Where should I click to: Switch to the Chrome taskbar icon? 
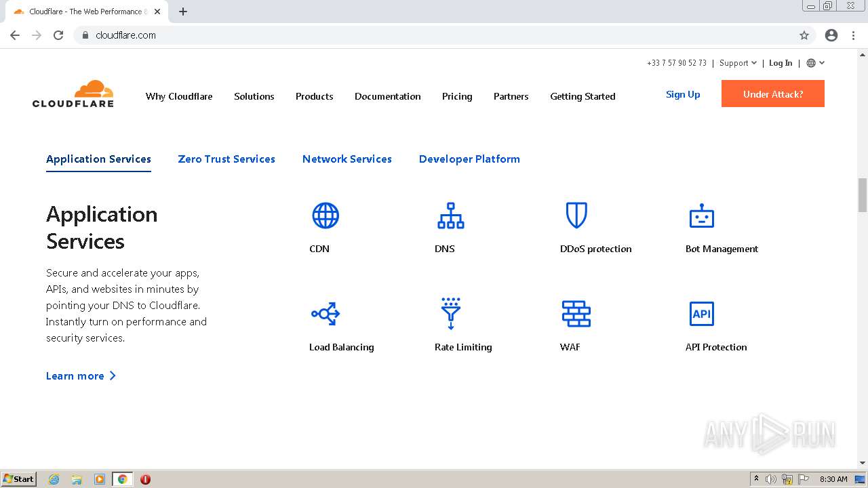point(123,479)
